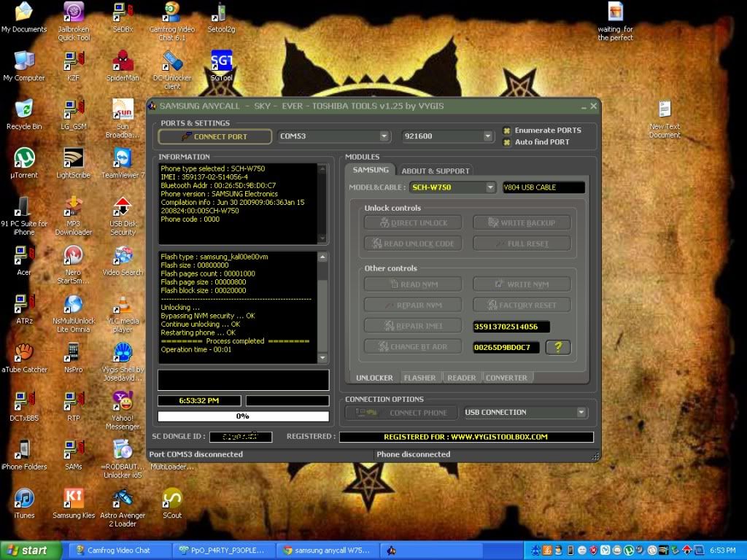
Task: Open the LightScribe desktop icon
Action: coord(74,163)
